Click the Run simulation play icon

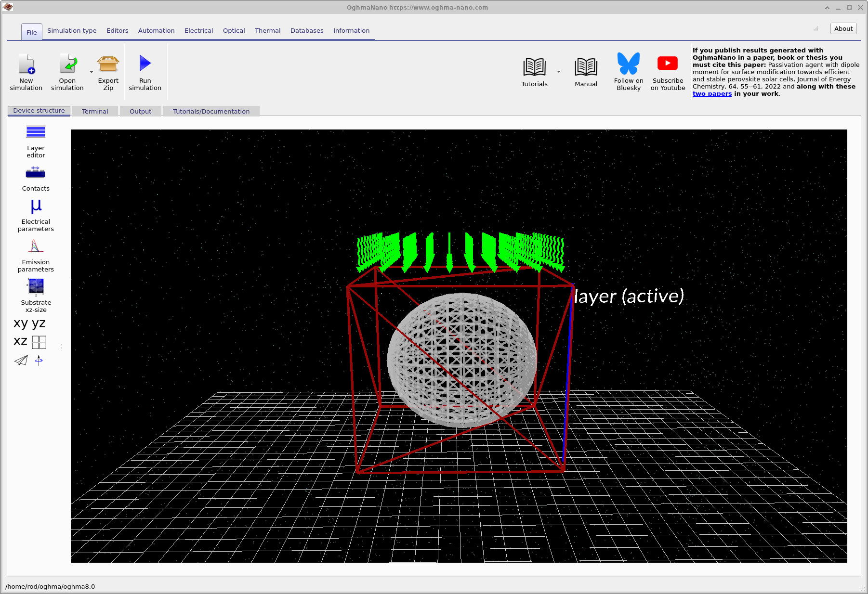145,64
